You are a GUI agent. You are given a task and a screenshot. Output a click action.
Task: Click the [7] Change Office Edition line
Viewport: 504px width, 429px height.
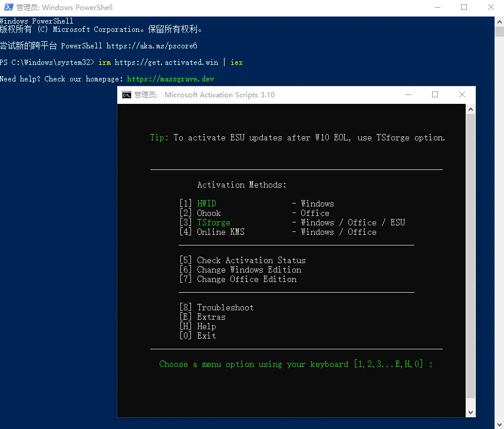click(x=238, y=279)
